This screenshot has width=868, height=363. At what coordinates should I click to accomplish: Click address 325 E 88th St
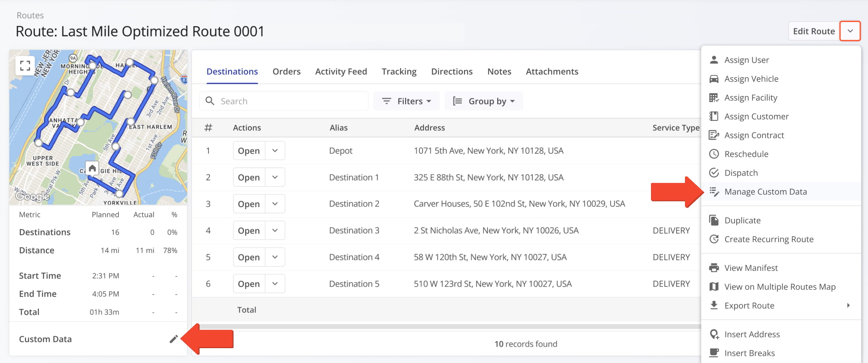[x=489, y=177]
